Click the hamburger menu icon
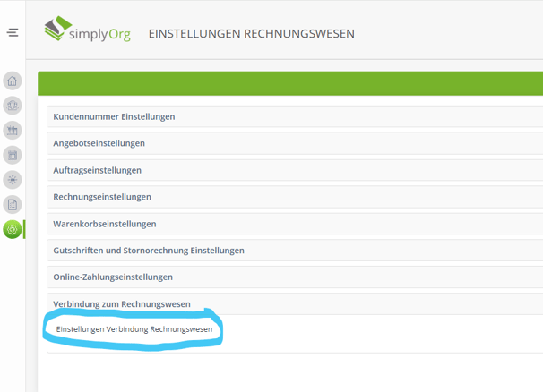The image size is (543, 392). tap(13, 33)
